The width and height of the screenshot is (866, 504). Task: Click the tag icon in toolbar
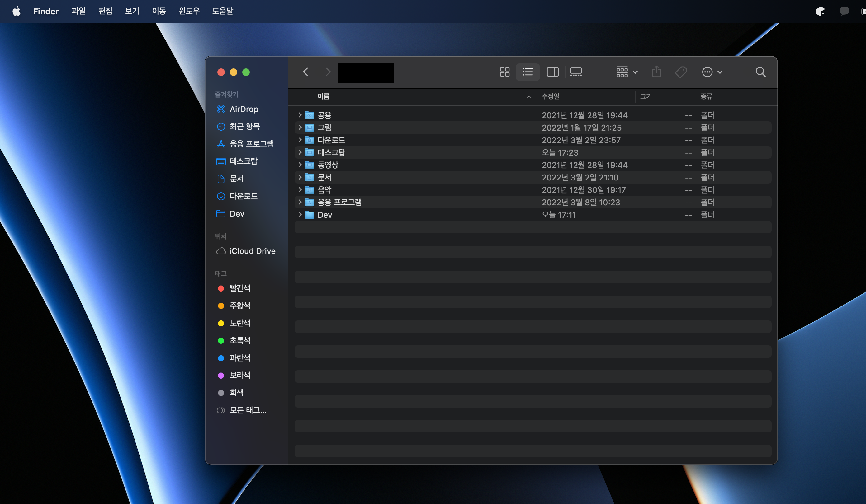681,72
